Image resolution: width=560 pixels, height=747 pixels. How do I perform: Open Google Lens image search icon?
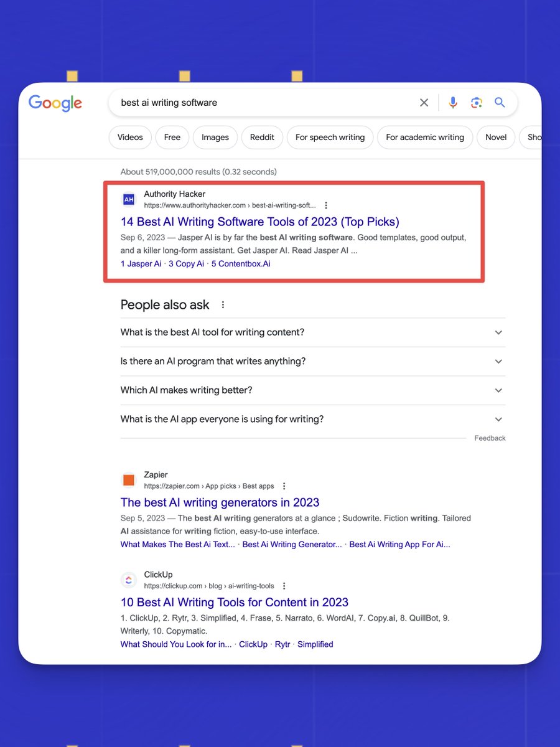(477, 103)
